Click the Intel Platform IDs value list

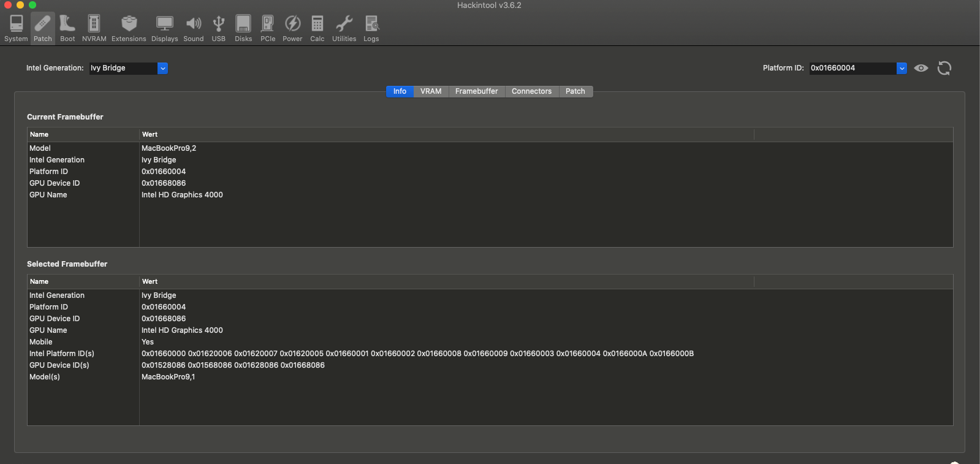coord(417,354)
